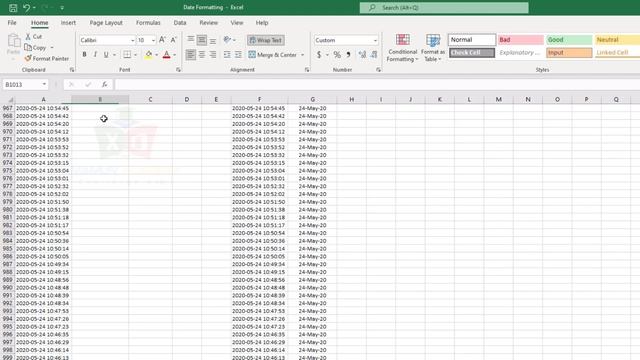
Task: Click the Undo arrow icon
Action: click(x=27, y=7)
